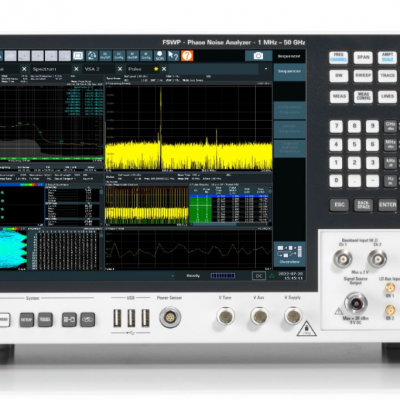
Task: Push the GHz unit key
Action: 390,126
